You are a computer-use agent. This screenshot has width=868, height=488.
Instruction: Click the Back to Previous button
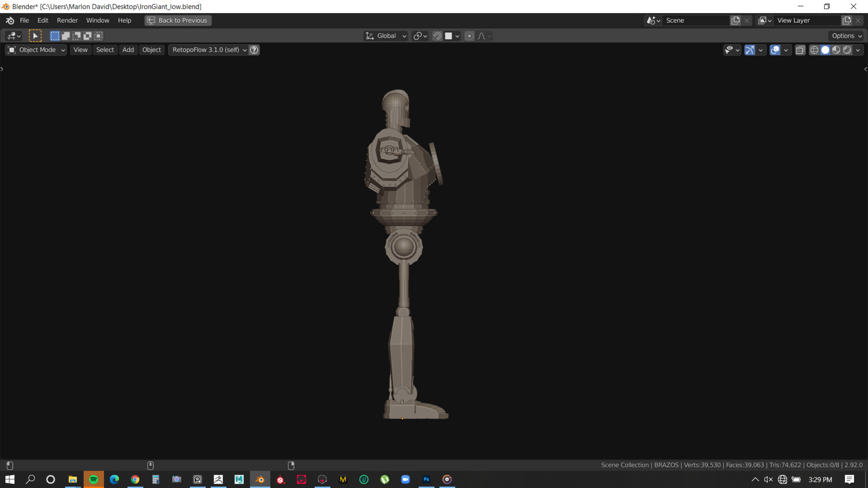(177, 20)
